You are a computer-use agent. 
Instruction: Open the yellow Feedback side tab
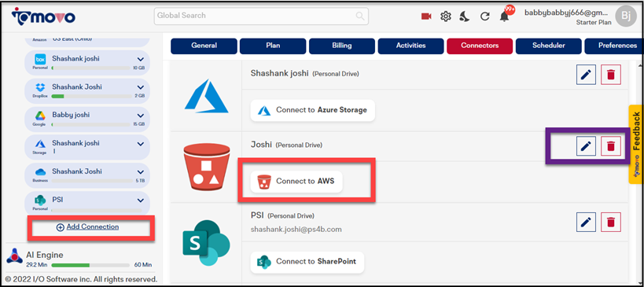point(636,144)
